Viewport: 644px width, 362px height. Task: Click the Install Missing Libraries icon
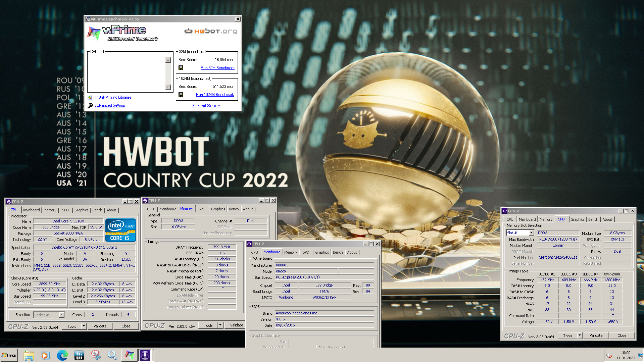click(90, 98)
